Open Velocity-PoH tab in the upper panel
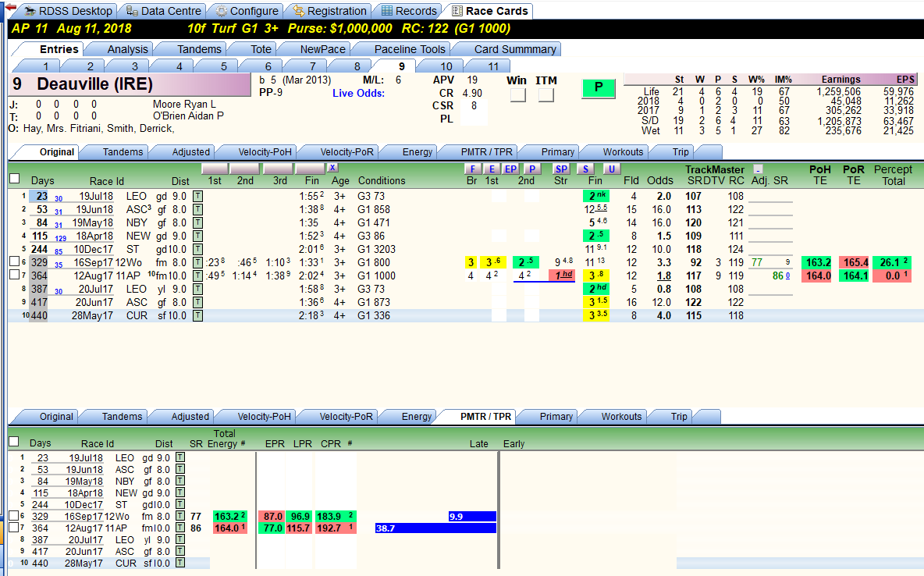 265,152
